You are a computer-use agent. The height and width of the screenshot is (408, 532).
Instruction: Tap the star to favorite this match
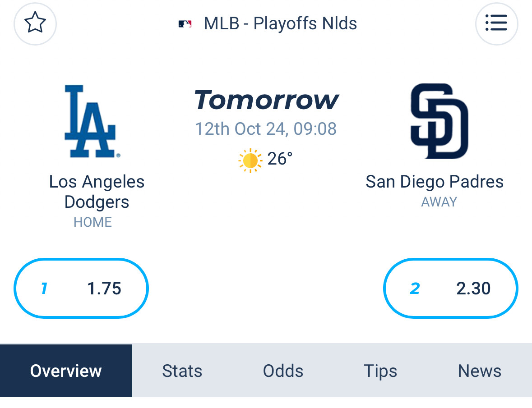click(x=35, y=24)
